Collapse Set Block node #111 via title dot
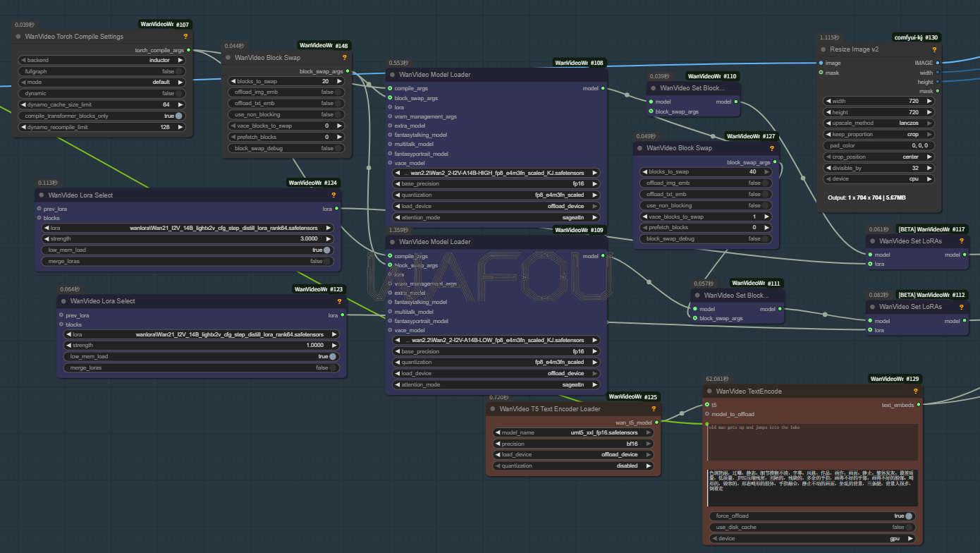This screenshot has height=553, width=980. pos(697,295)
